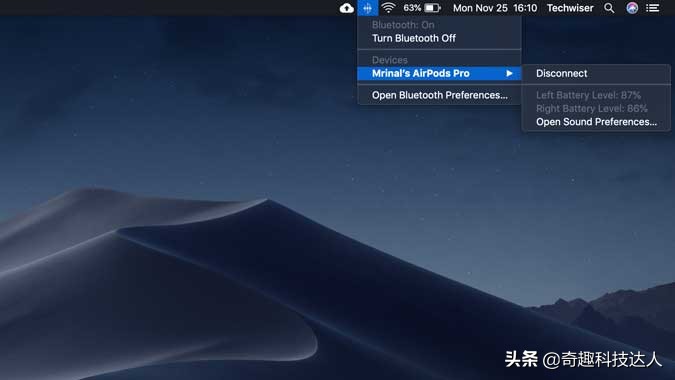The height and width of the screenshot is (380, 675).
Task: Click the Bluetooth: On status label
Action: (x=403, y=25)
